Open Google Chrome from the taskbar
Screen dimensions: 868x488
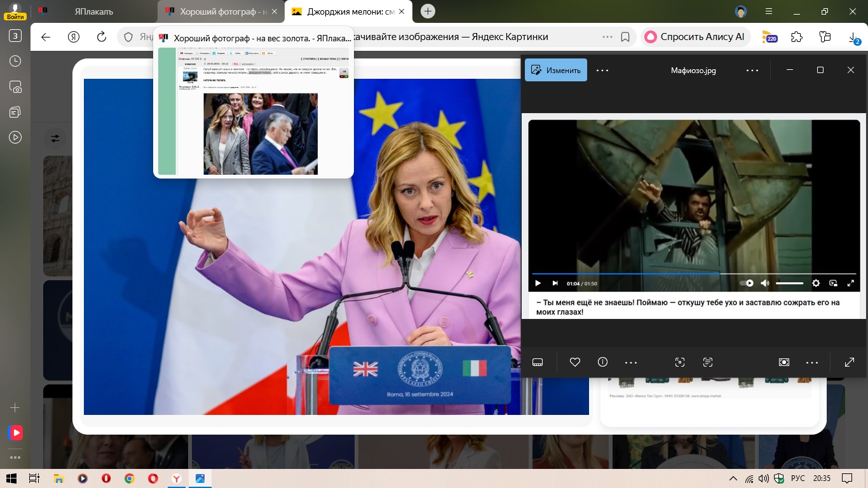(x=129, y=478)
